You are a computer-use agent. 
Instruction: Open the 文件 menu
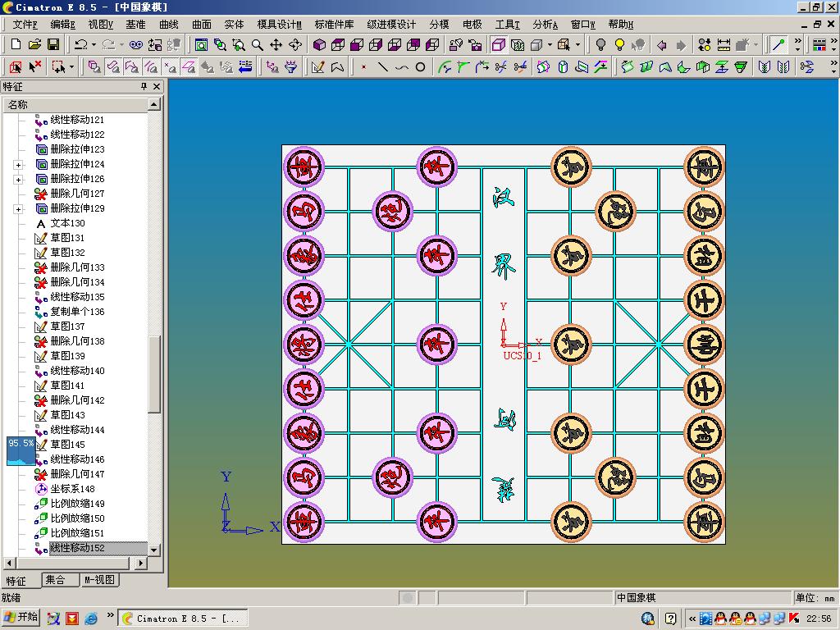(x=25, y=25)
